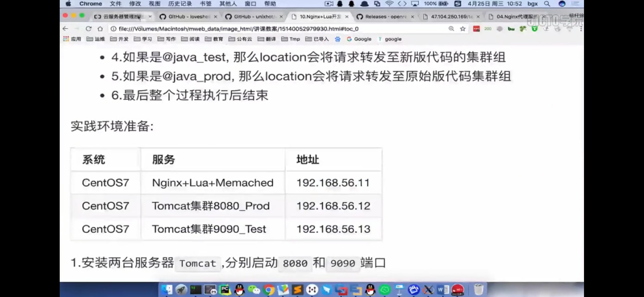Open the 书签 menu
Viewport: 644px width, 297px height.
point(206,4)
